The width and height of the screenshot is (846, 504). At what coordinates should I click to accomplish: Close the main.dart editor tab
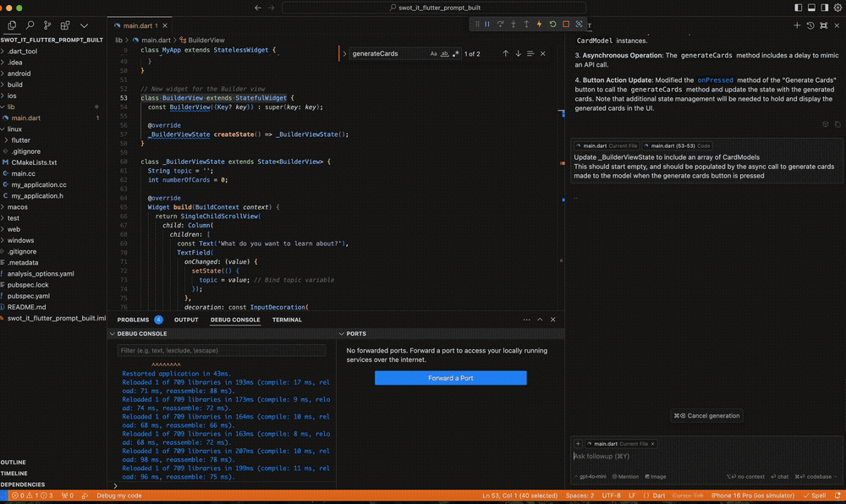pos(165,25)
